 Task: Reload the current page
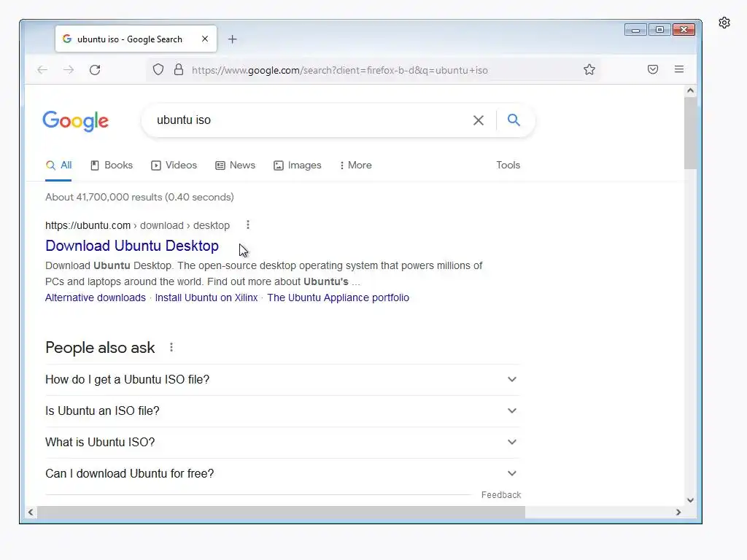95,70
